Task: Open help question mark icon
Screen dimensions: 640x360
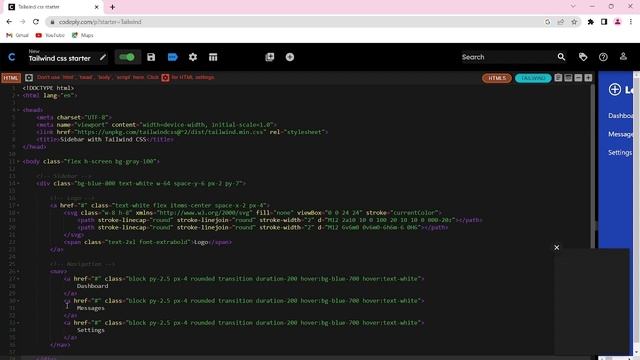Action: point(603,57)
